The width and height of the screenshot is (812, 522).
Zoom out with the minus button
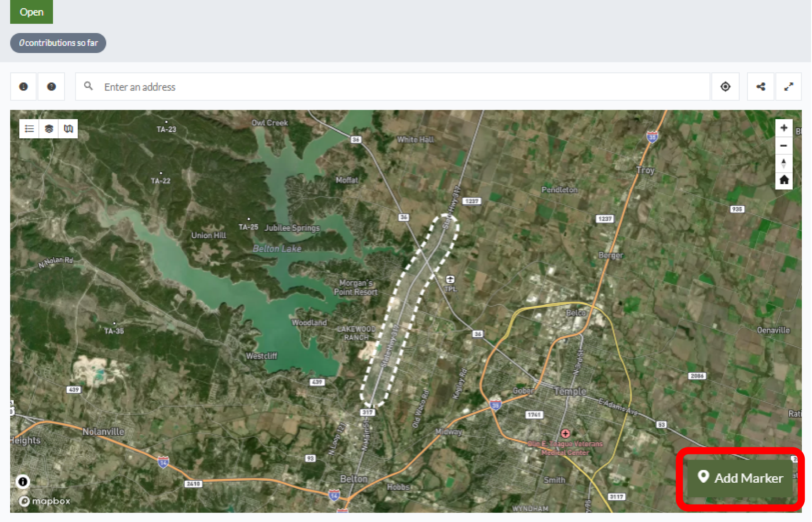click(784, 146)
